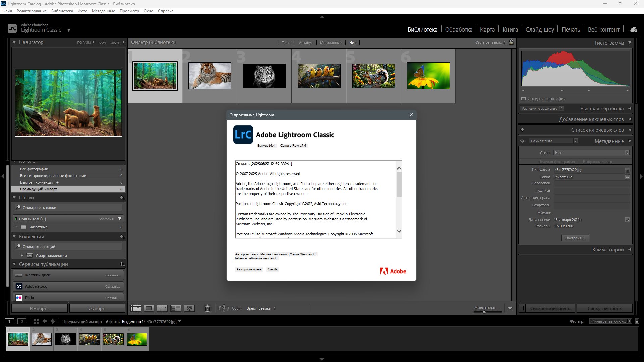Open Метаданные menu in menu bar
Image resolution: width=644 pixels, height=362 pixels.
pyautogui.click(x=103, y=11)
